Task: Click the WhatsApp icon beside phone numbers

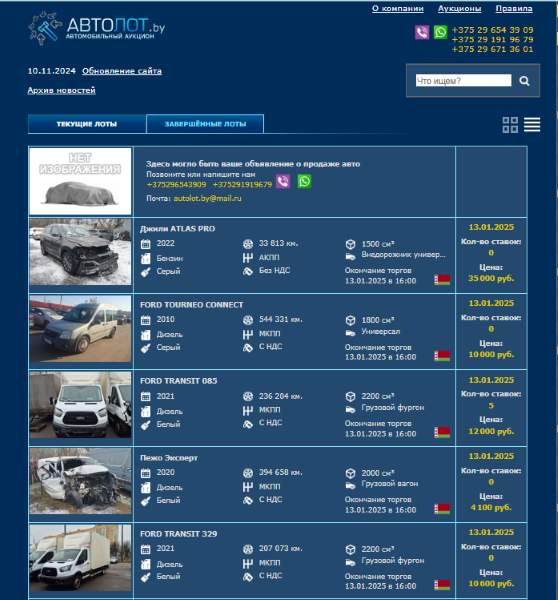Action: (440, 32)
